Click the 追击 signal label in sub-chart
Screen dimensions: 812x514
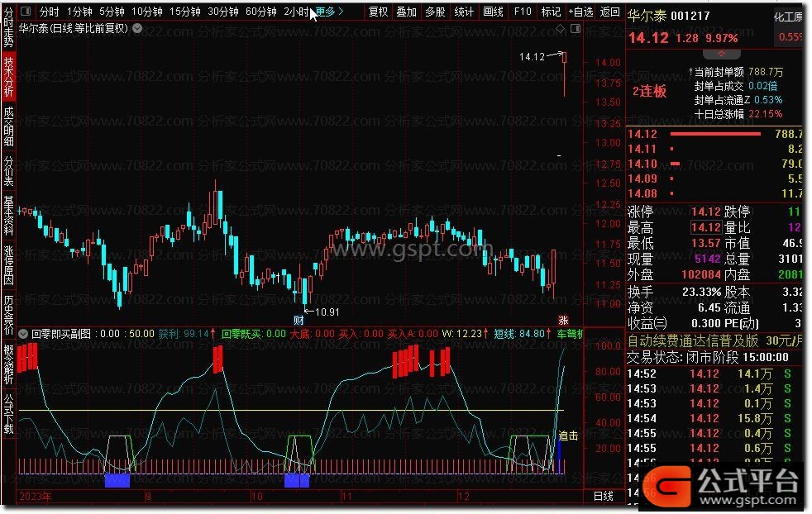tap(568, 435)
